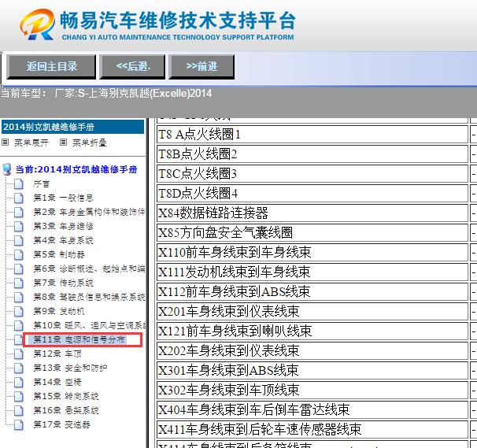
Task: Open chapter 第16章 悬架系统
Action: (66, 410)
